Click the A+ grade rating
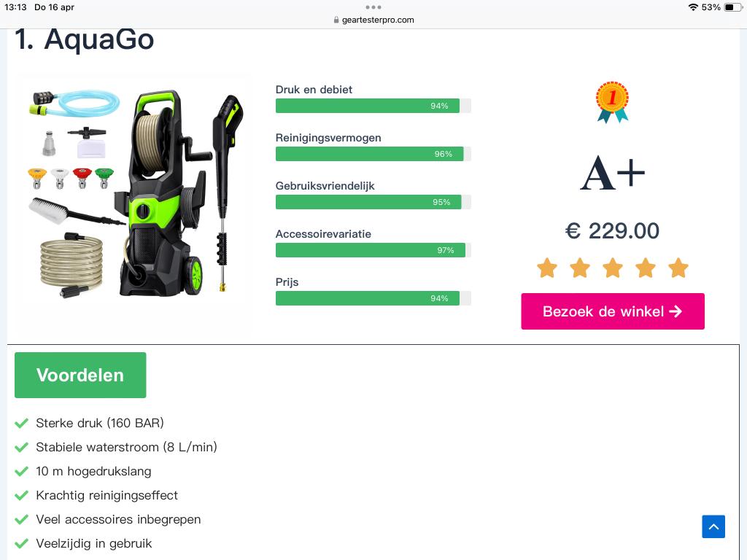This screenshot has height=560, width=747. (613, 174)
